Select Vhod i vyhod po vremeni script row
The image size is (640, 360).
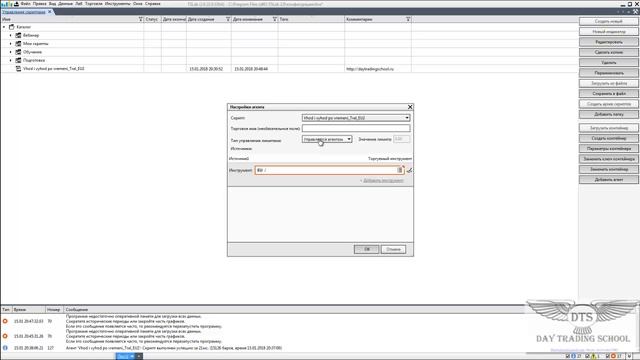click(206, 69)
